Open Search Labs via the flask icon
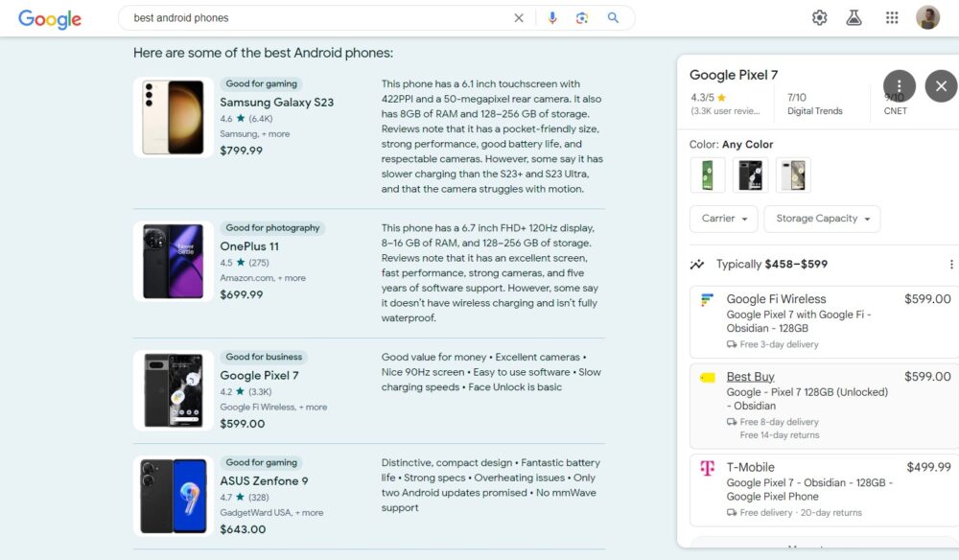 (x=854, y=17)
